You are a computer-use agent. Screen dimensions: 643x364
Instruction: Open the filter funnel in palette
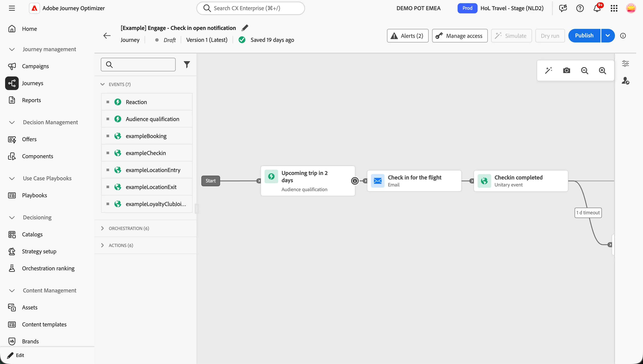[x=187, y=65]
